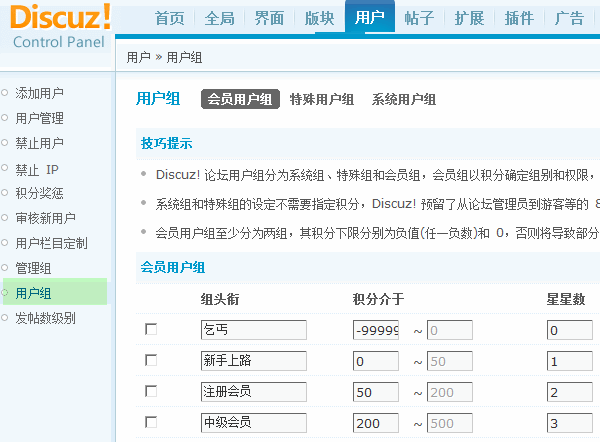Click the 中级会员 lower score field
This screenshot has height=442, width=600.
click(376, 424)
